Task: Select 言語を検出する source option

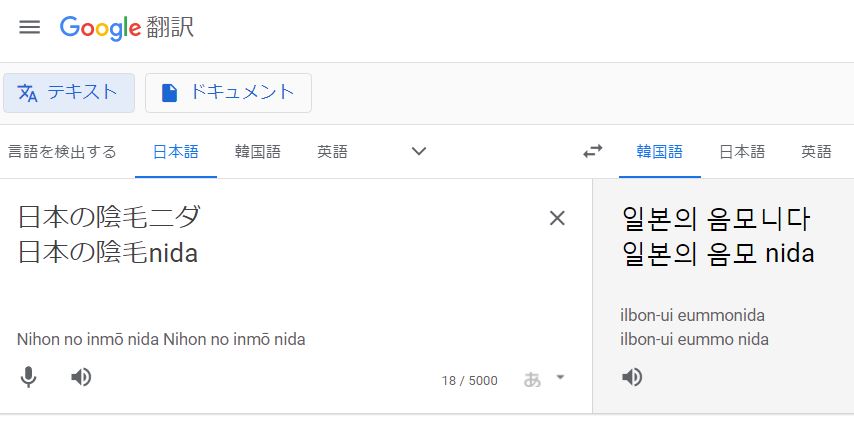Action: click(62, 152)
